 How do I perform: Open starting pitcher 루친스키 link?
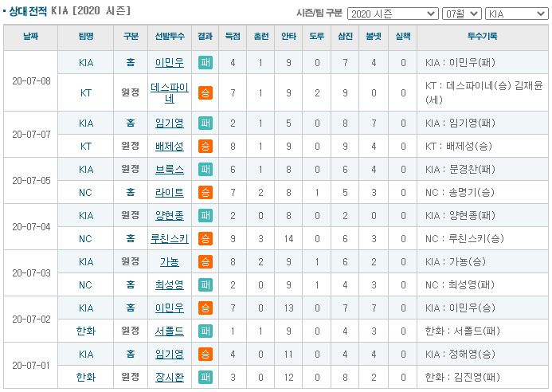pyautogui.click(x=170, y=239)
